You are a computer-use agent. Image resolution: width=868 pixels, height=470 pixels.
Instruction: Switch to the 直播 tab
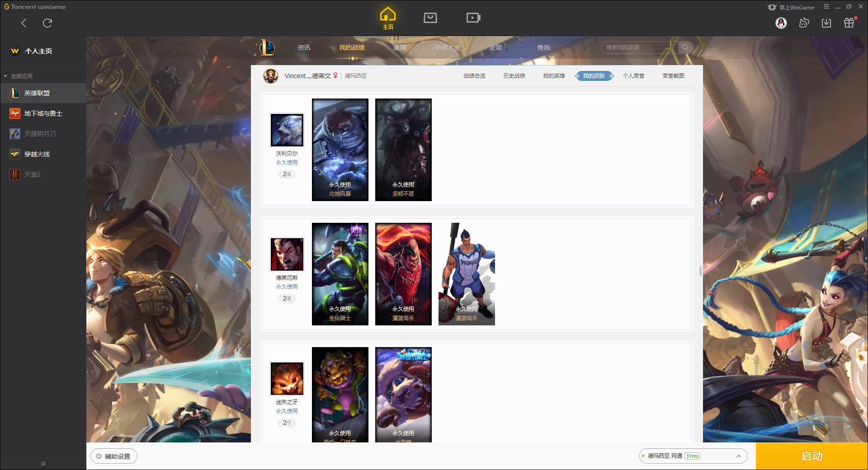click(400, 47)
